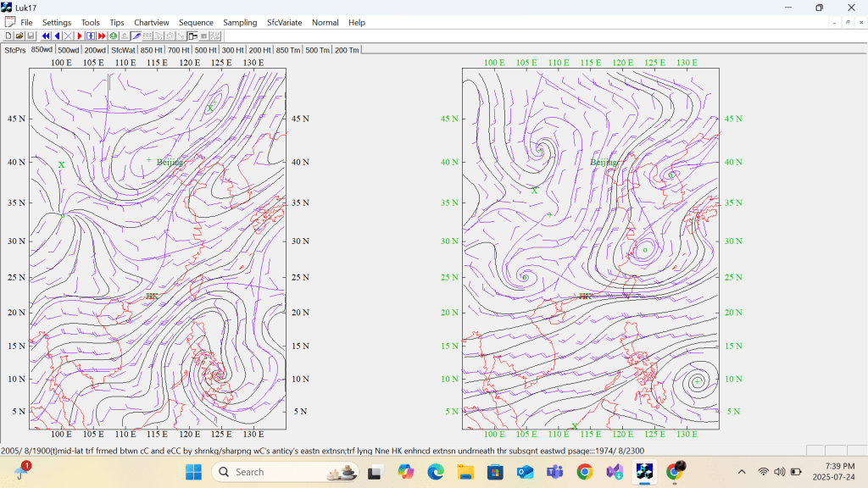Click the blue X toolbar icon
The width and height of the screenshot is (868, 488).
(68, 36)
